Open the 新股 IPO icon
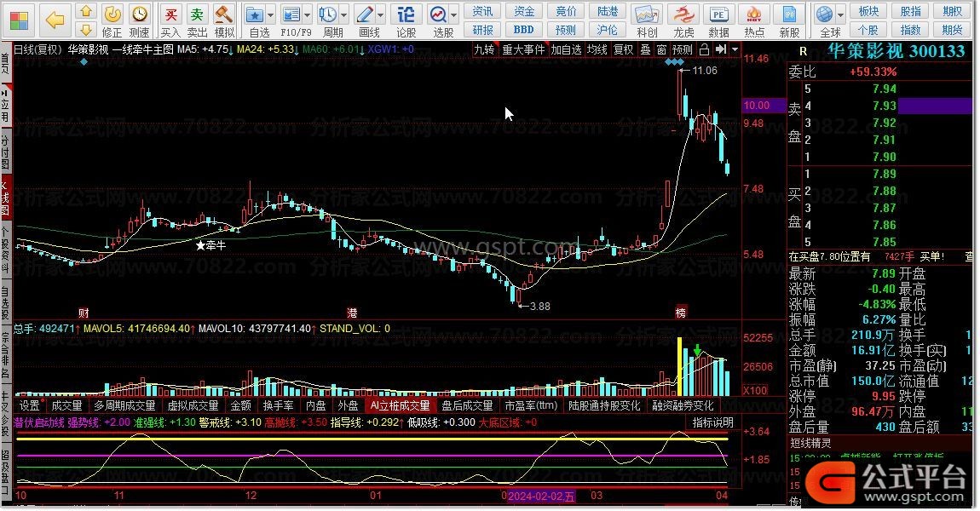Image resolution: width=980 pixels, height=511 pixels. coord(789,14)
